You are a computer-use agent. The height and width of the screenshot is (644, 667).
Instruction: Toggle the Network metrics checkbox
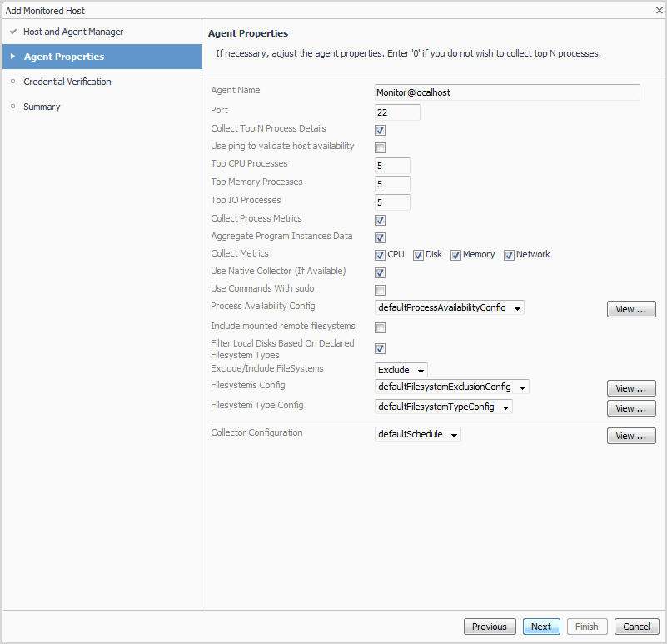point(509,255)
